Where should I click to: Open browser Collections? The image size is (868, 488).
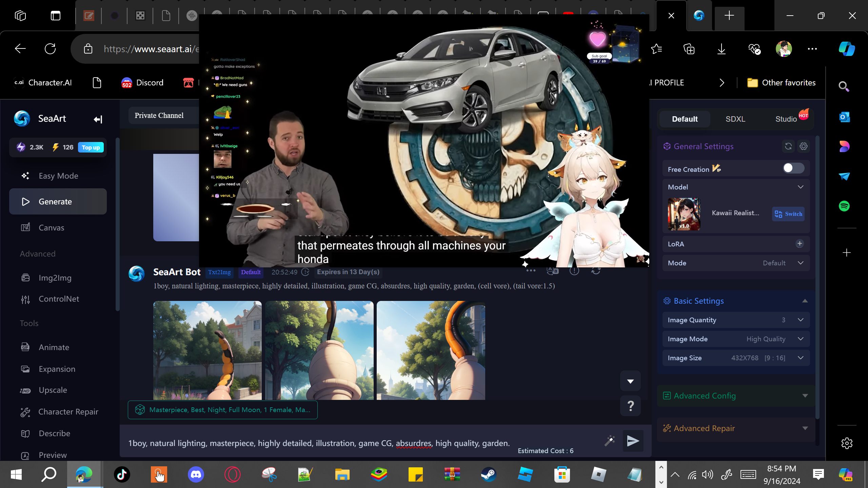coord(689,49)
